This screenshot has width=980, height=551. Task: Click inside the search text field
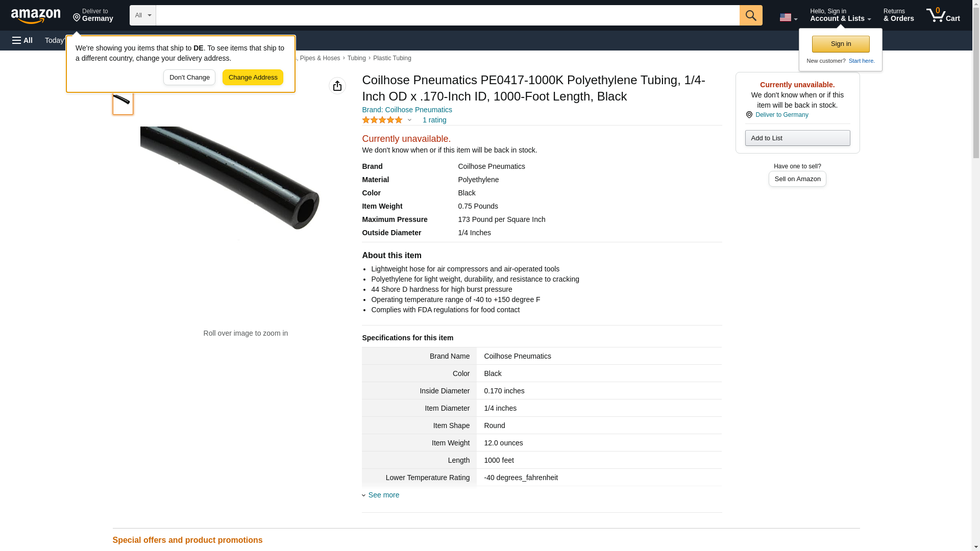[x=447, y=15]
